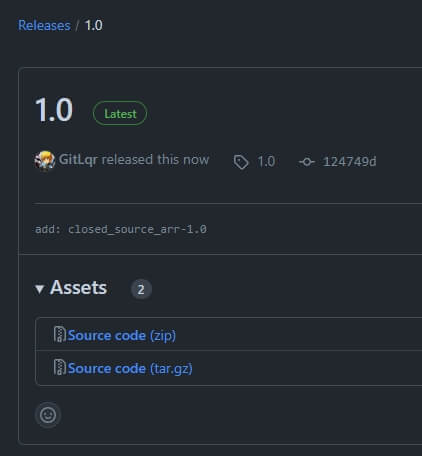Click the assets count badge showing 2
Screen dimensions: 422x456
coord(141,289)
